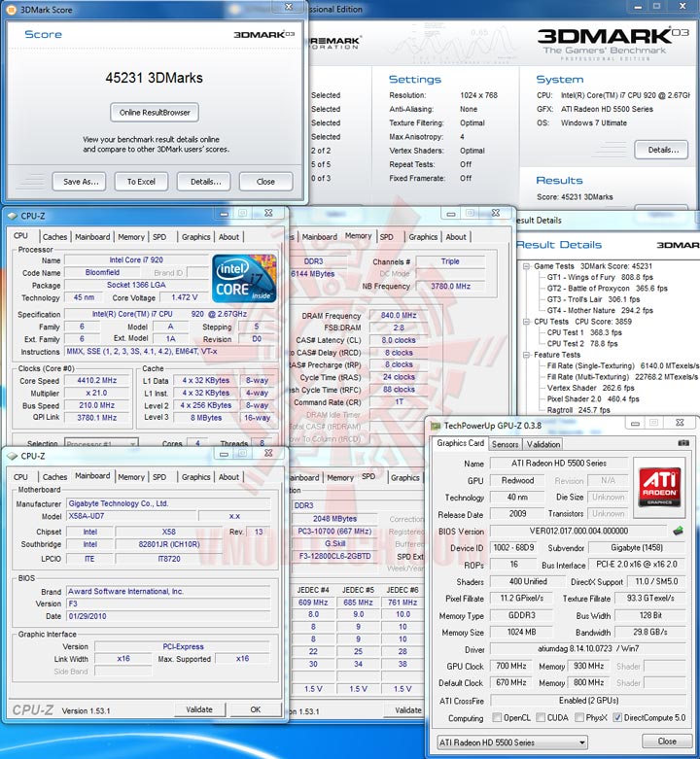Minimize the GPU-Z window
700x759 pixels.
[635, 424]
